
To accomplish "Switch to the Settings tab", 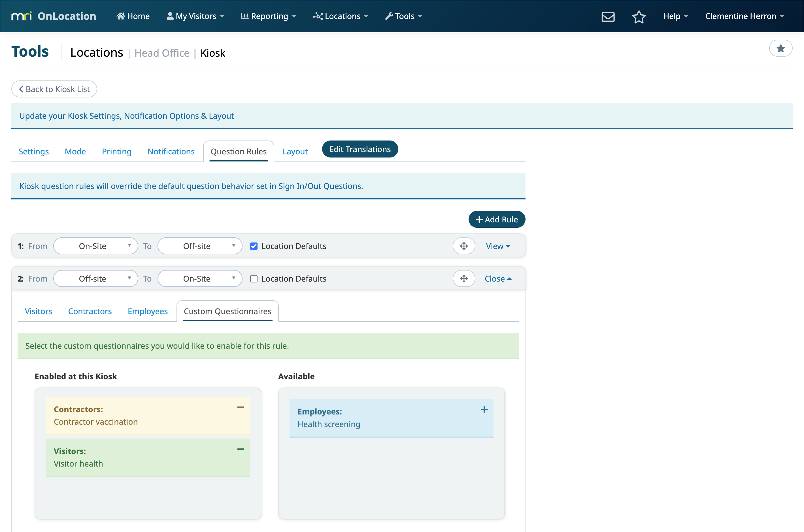I will click(x=34, y=151).
